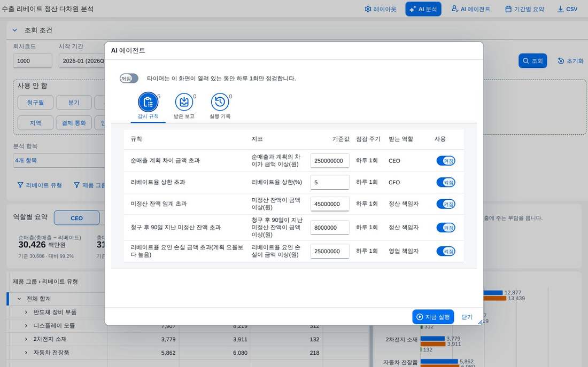
Task: Toggle rule 순매출 계획 차이 금액 초과 switch
Action: [446, 161]
